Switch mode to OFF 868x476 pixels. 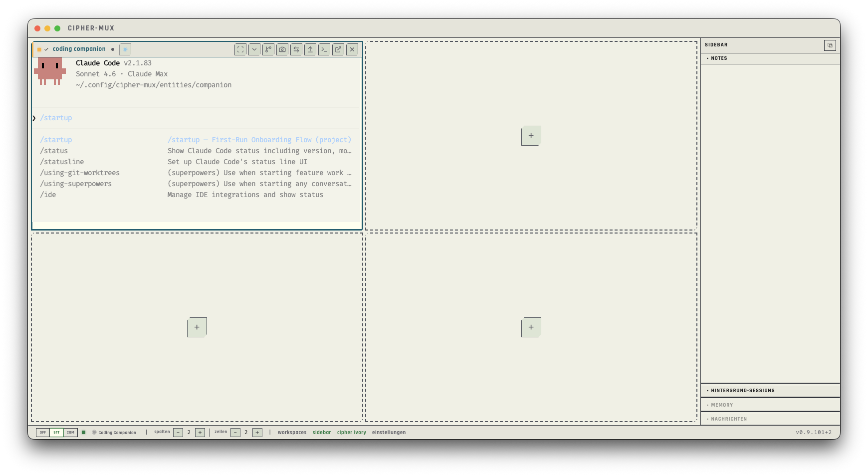pos(43,433)
